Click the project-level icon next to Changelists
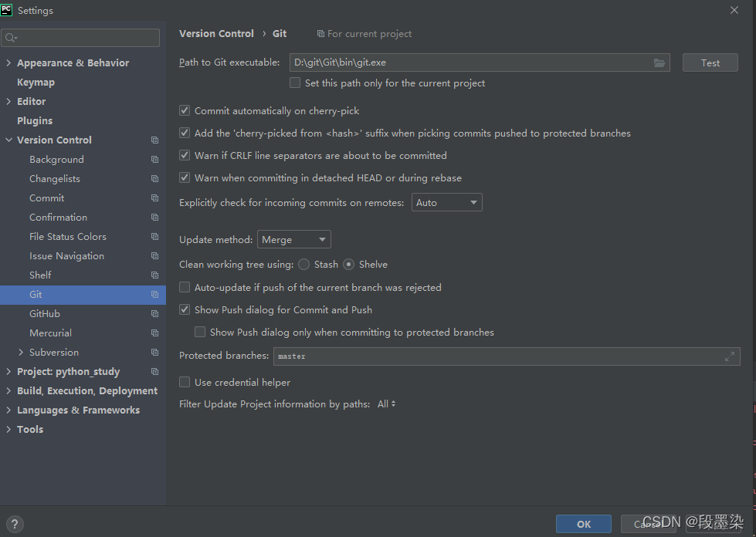This screenshot has width=756, height=537. tap(154, 179)
